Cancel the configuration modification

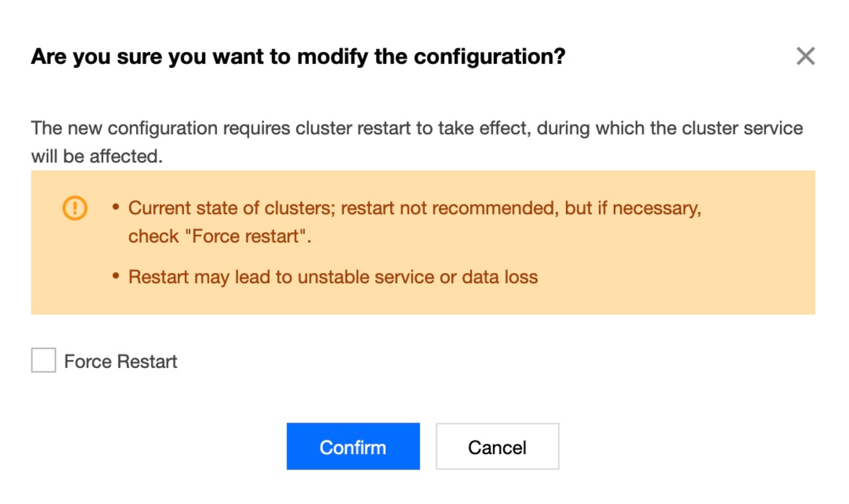pos(497,447)
